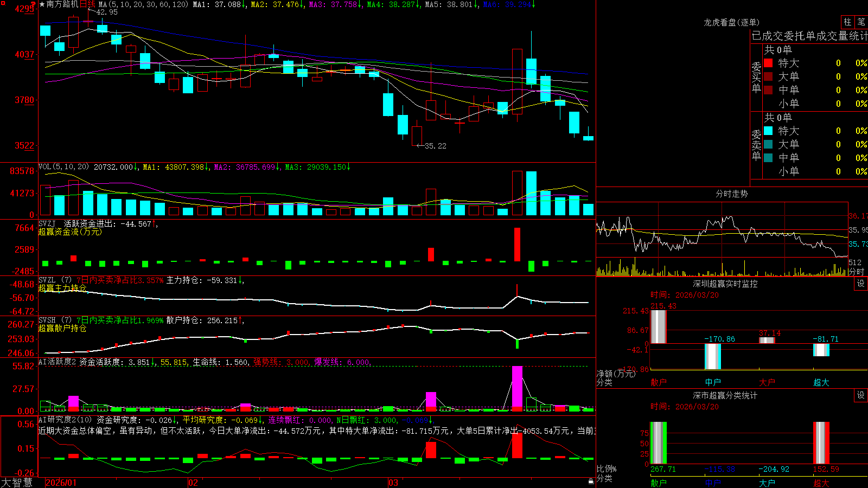Click dark red 中单 buy-order color swatch
Viewport: 868px width, 488px height.
(x=768, y=89)
